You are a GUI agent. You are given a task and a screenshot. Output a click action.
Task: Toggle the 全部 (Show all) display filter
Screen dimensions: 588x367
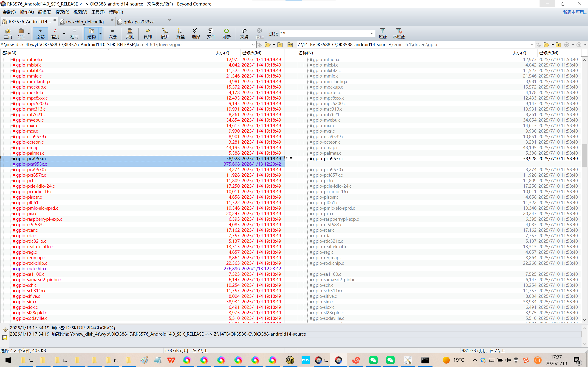click(x=40, y=33)
